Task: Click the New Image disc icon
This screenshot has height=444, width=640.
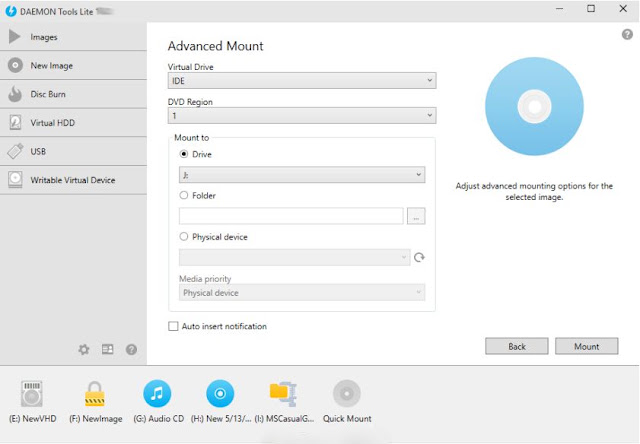Action: coord(15,65)
